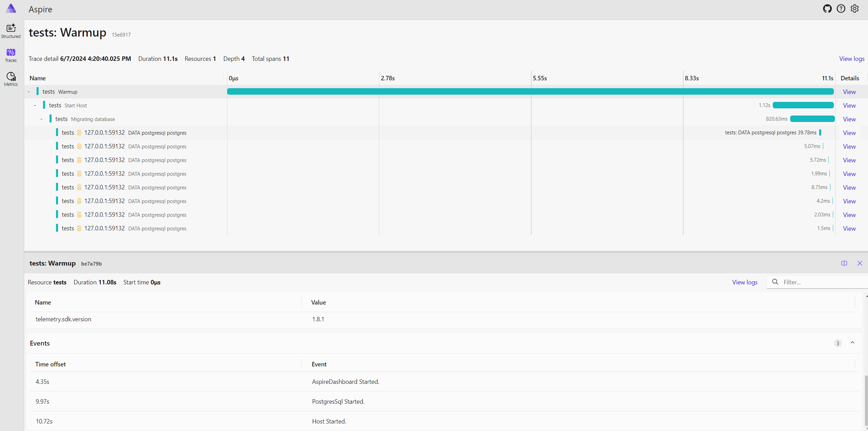This screenshot has width=868, height=431.
Task: Click the 4.35s time offset cell
Action: pyautogui.click(x=42, y=382)
